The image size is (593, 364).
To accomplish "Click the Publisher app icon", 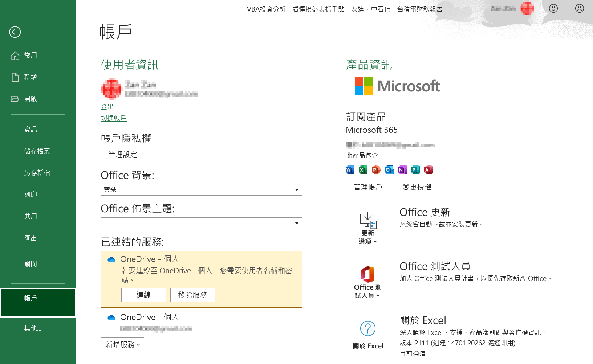I will click(415, 170).
